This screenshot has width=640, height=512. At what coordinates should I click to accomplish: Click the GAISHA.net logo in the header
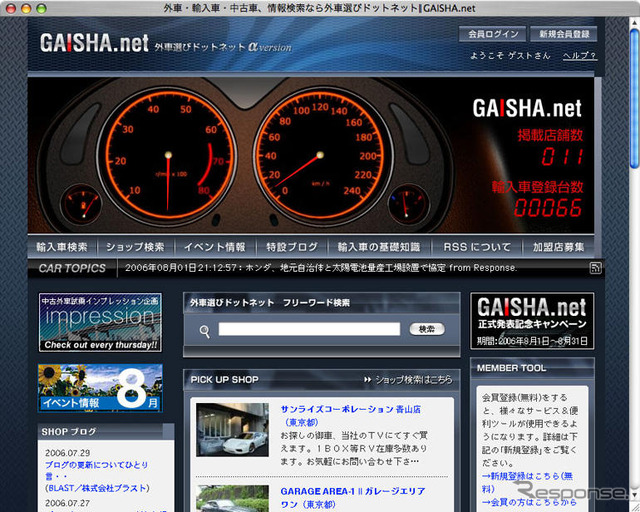[94, 43]
